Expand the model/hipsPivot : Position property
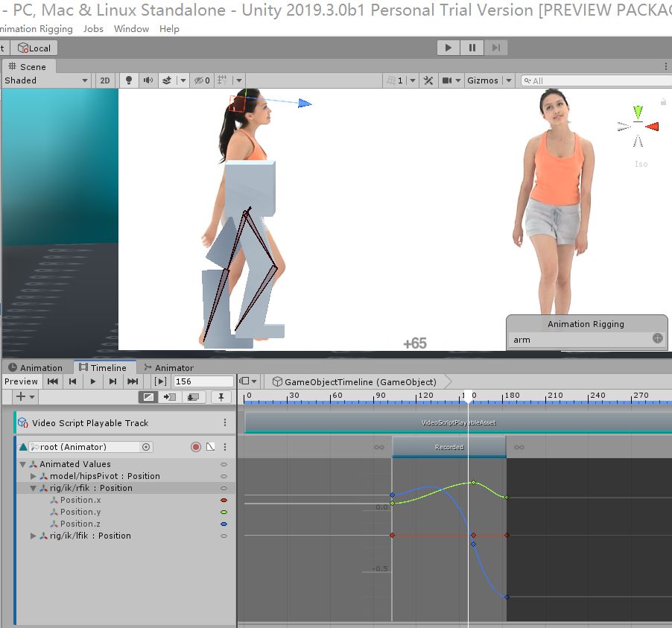 point(34,476)
